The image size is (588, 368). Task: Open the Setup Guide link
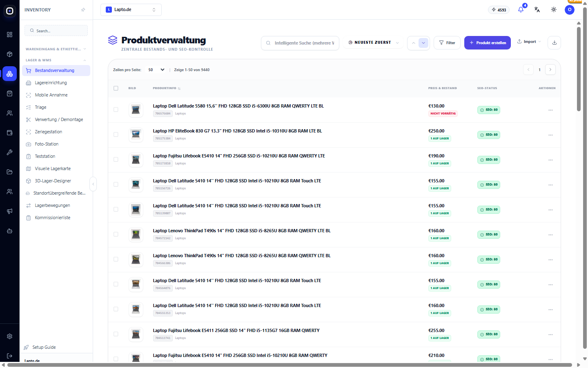[x=40, y=347]
